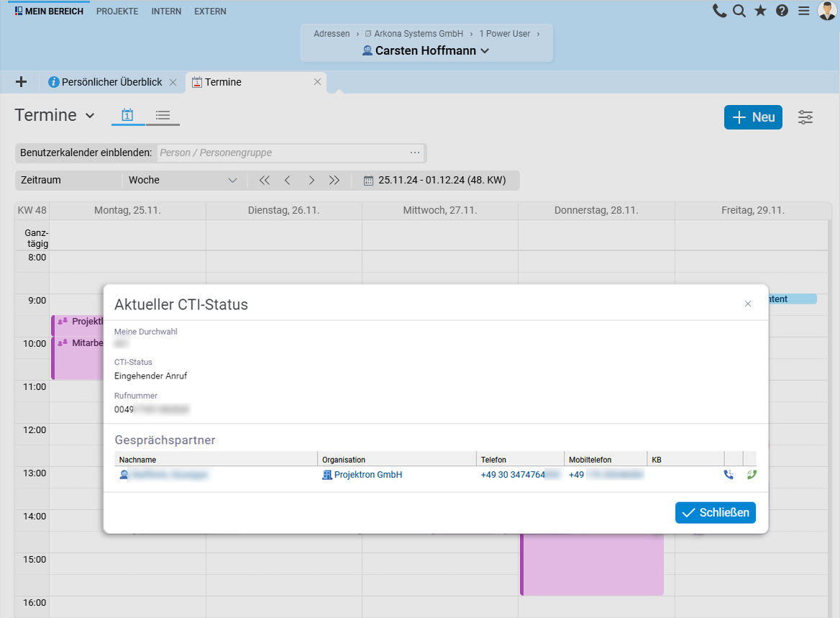The height and width of the screenshot is (618, 840).
Task: Open the phone CTI icon in top bar
Action: pos(719,11)
